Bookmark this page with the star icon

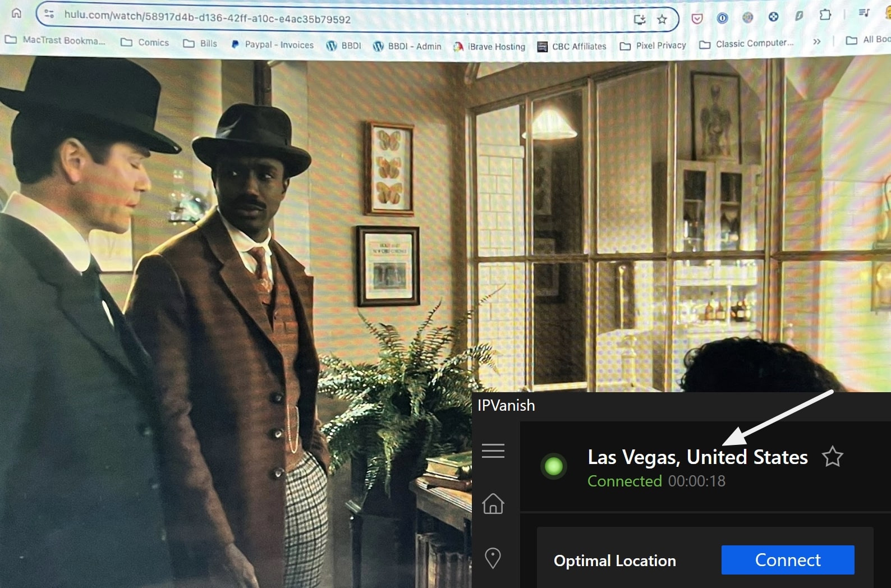[662, 20]
